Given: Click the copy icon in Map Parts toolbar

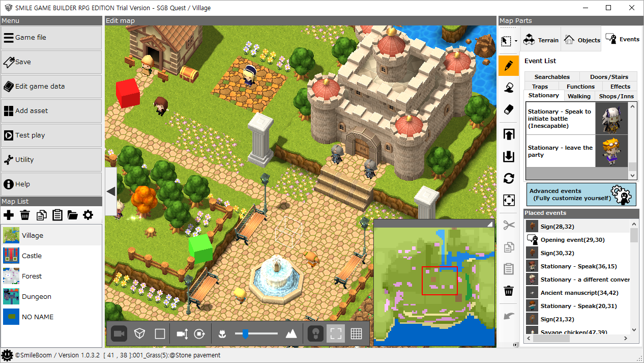Looking at the screenshot, I should (x=509, y=247).
